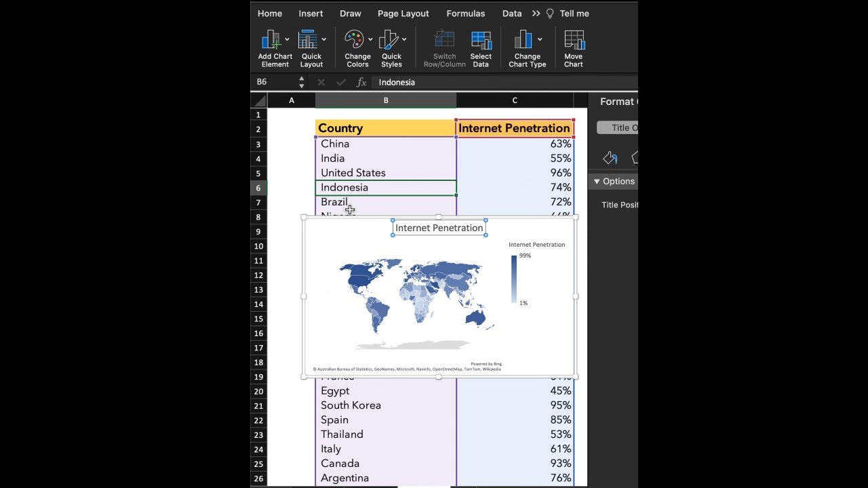
Task: Click the formula bar showing Indonesia
Action: pos(505,82)
